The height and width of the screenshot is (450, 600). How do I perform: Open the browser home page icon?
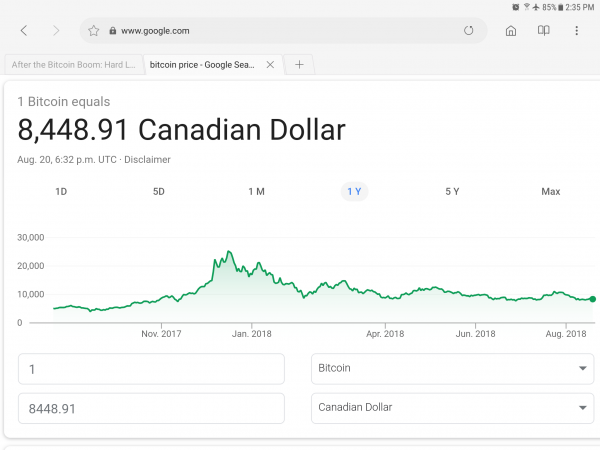[511, 31]
